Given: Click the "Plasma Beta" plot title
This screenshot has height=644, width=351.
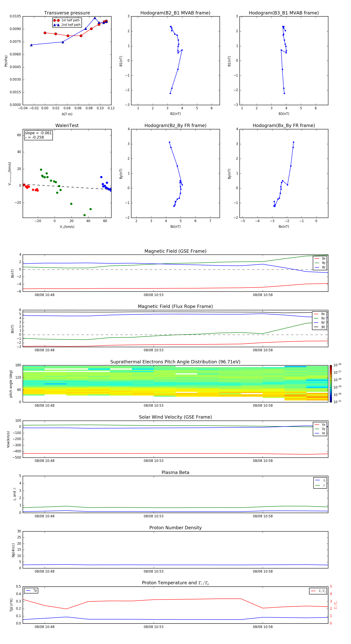Looking at the screenshot, I should 175,473.
